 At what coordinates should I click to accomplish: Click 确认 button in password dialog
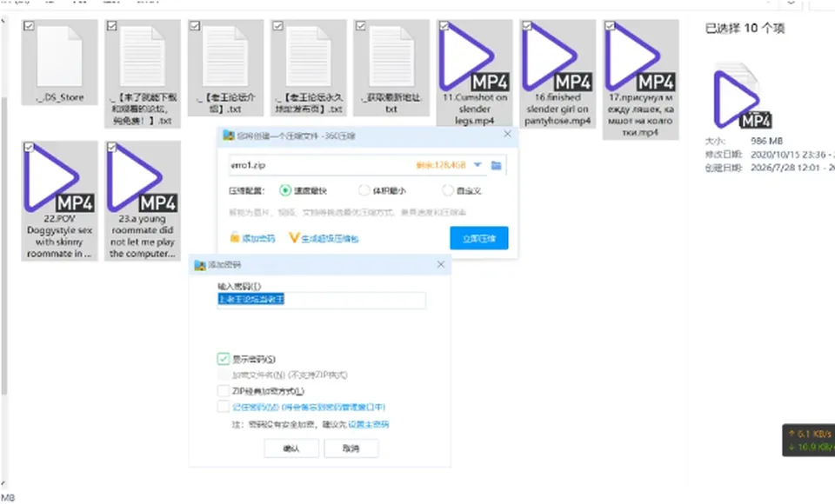(291, 448)
